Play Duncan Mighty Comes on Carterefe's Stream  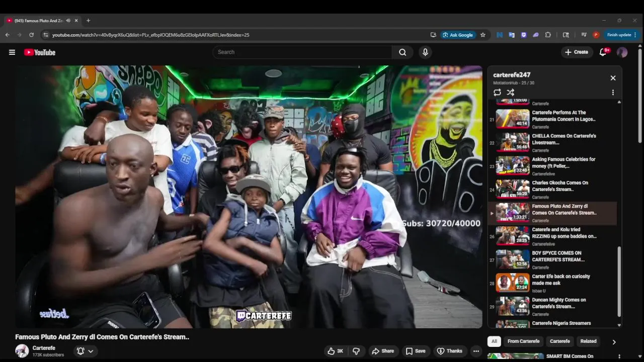pyautogui.click(x=552, y=307)
